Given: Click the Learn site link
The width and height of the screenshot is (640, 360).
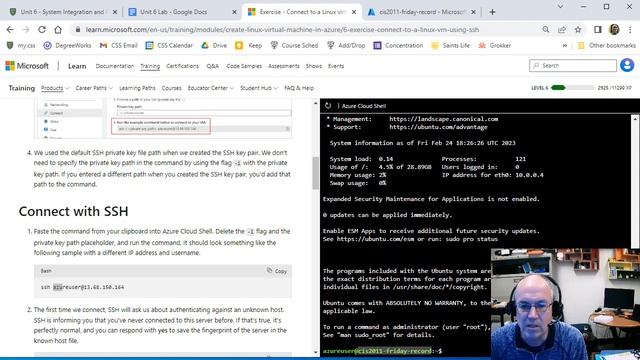Looking at the screenshot, I should (x=77, y=66).
